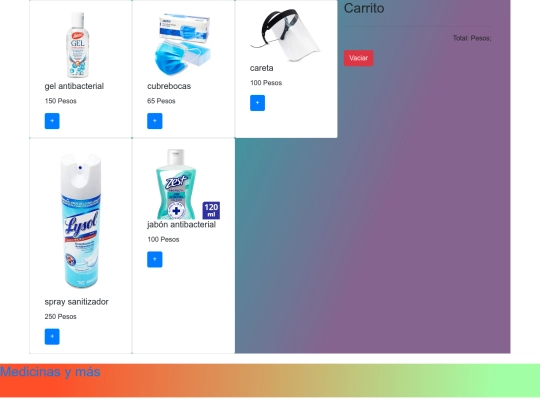Click the cubrebocas product name
Image resolution: width=540 pixels, height=405 pixels.
[x=169, y=86]
